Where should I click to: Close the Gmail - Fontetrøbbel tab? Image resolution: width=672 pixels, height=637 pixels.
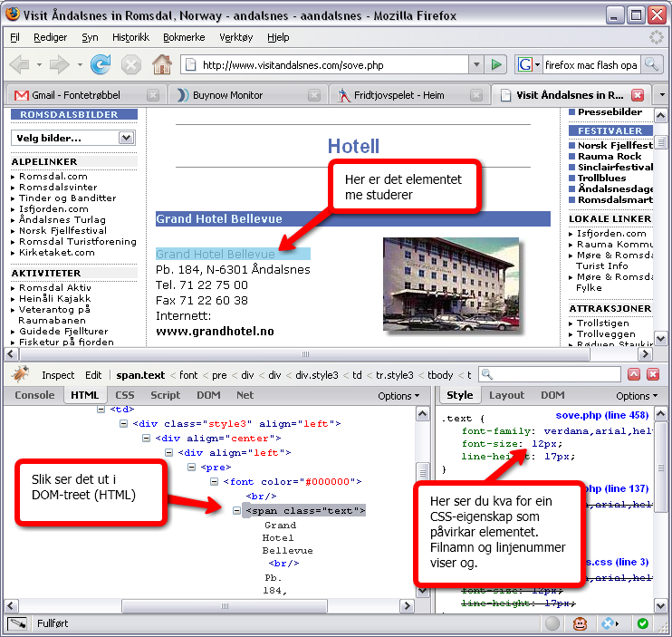point(153,95)
